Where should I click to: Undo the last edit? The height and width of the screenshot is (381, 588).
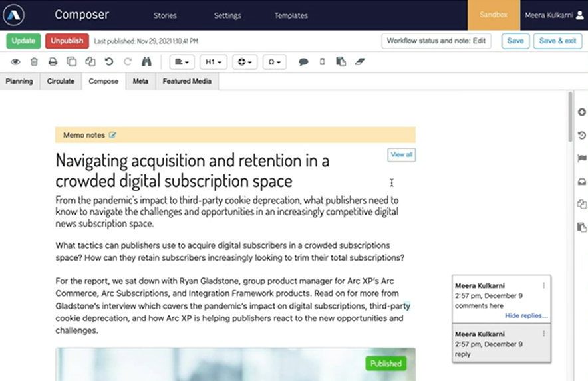(109, 62)
